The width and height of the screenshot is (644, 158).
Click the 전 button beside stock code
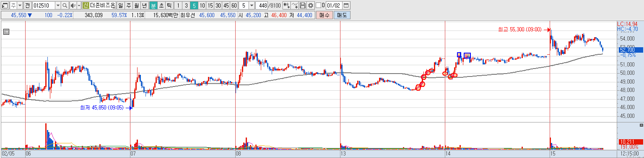coord(28,5)
